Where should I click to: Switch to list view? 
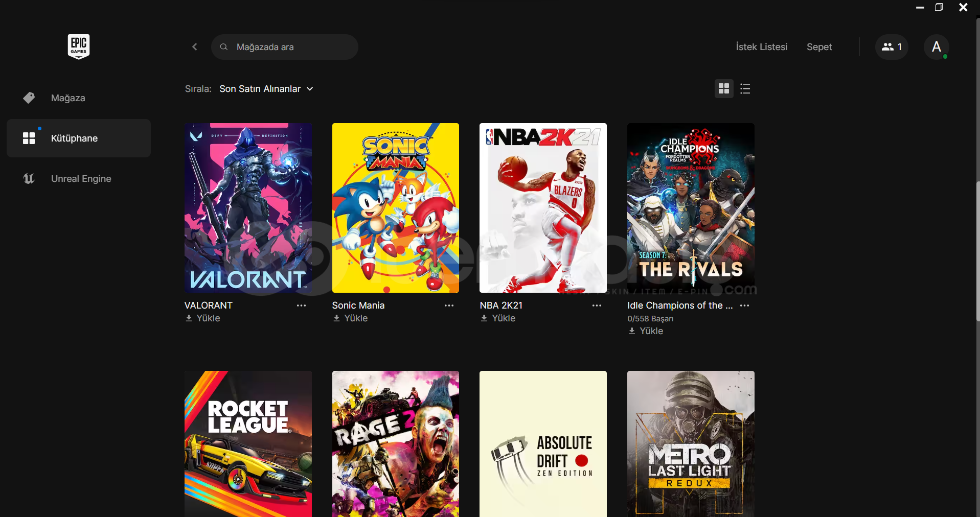pyautogui.click(x=745, y=89)
